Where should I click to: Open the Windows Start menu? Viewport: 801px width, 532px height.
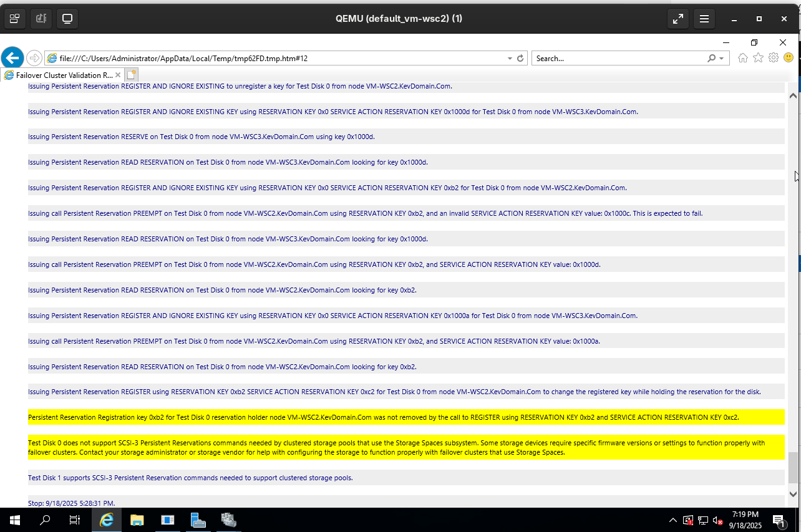(15, 520)
